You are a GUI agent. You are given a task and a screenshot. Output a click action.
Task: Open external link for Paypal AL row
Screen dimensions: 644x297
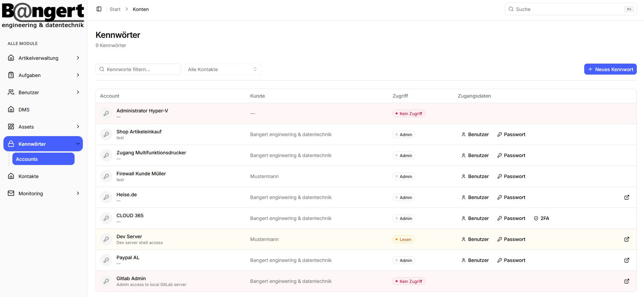[x=627, y=260]
